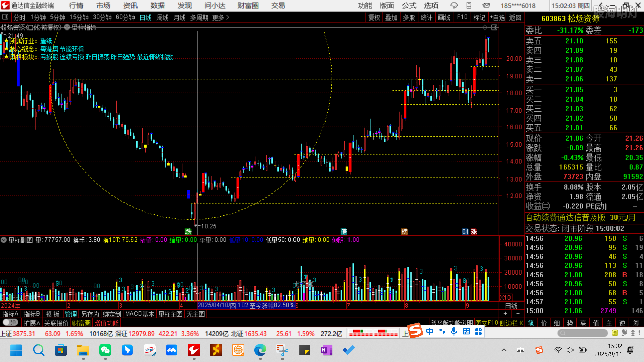Open the 交易 menu

[278, 5]
